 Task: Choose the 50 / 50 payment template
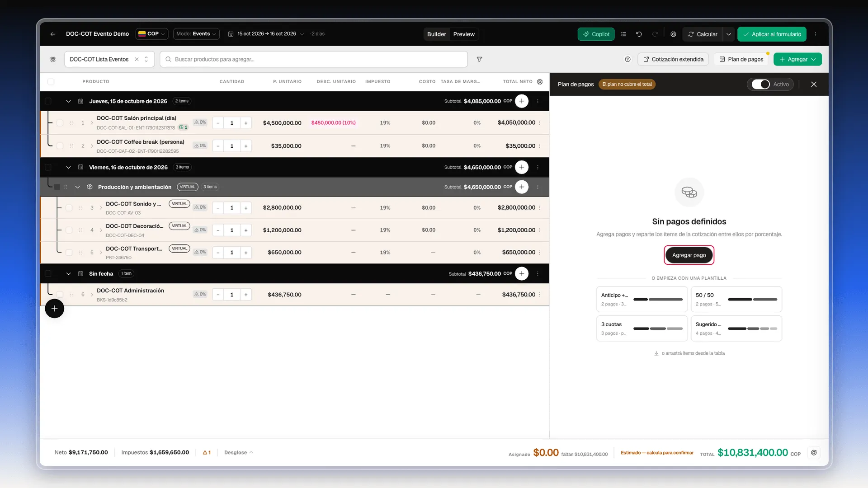pos(736,299)
